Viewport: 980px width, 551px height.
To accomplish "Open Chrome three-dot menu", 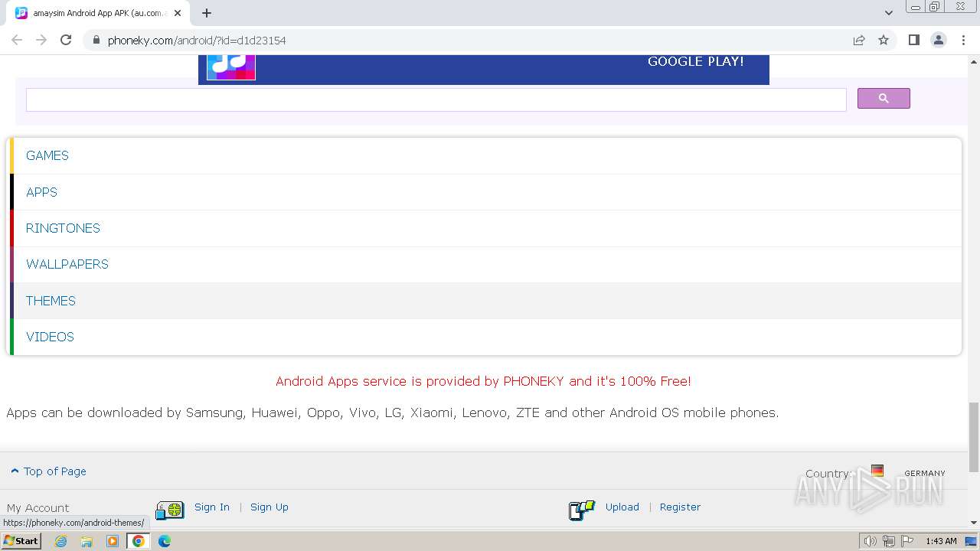I will pyautogui.click(x=963, y=40).
